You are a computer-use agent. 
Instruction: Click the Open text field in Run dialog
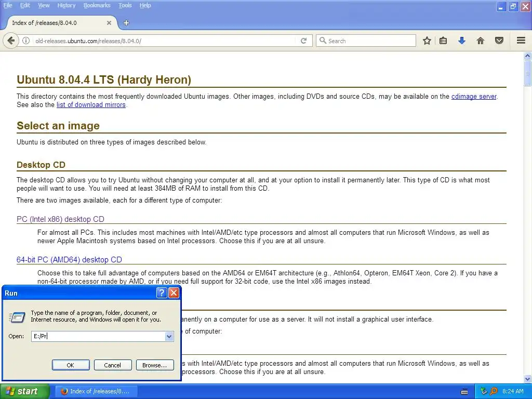pos(98,336)
